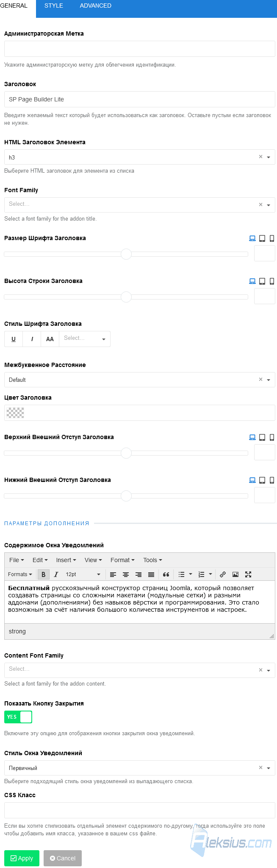Apply italic in content editor toolbar
This screenshot has height=868, width=277.
56,574
